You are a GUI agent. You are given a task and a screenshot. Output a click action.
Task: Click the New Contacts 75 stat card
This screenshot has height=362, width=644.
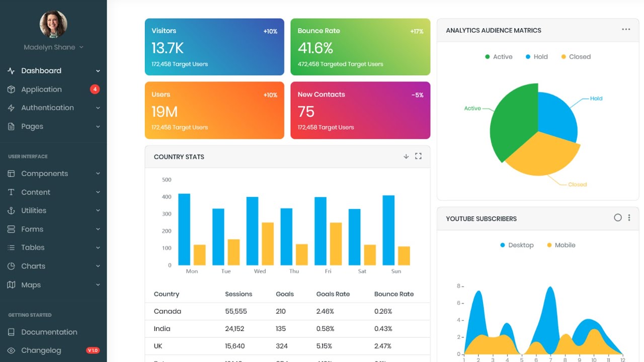click(360, 110)
